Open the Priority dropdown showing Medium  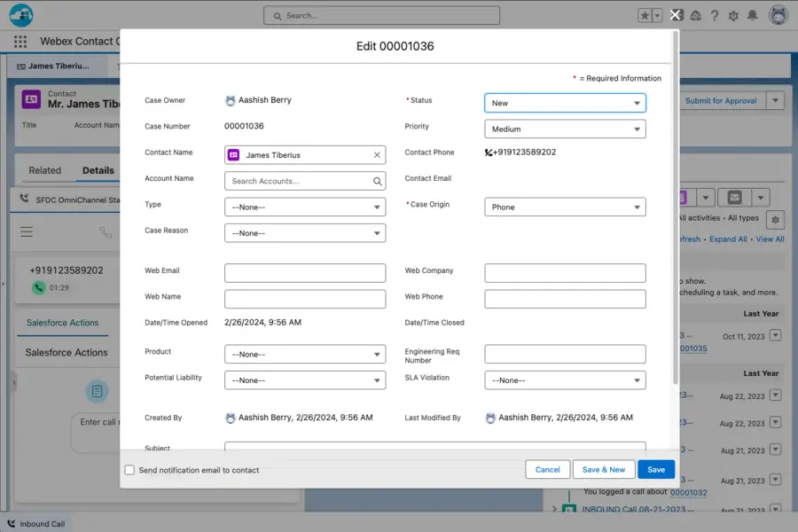(x=565, y=129)
